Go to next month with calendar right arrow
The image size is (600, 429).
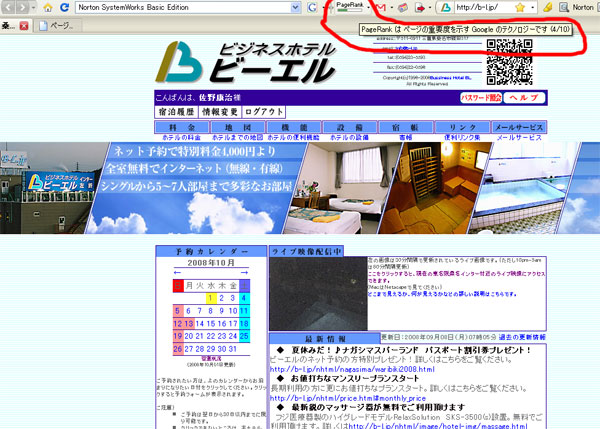click(245, 272)
